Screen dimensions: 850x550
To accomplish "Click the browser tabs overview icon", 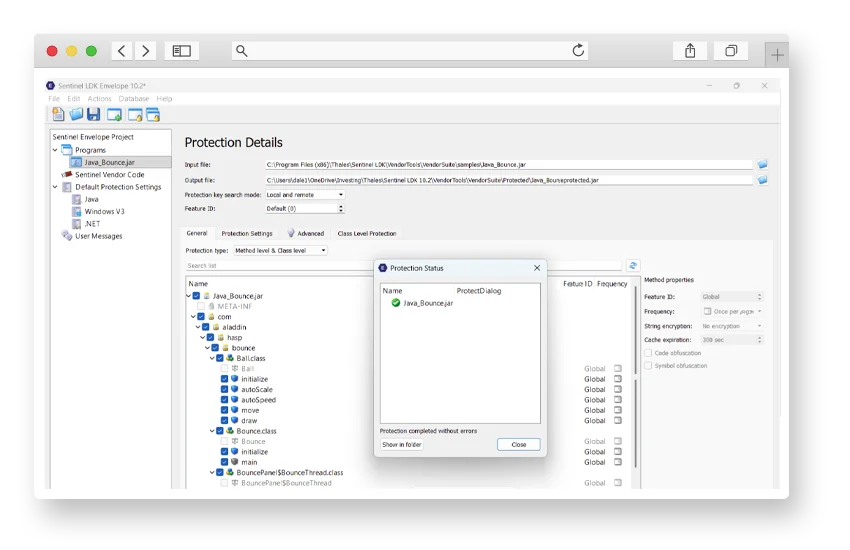I will (731, 51).
